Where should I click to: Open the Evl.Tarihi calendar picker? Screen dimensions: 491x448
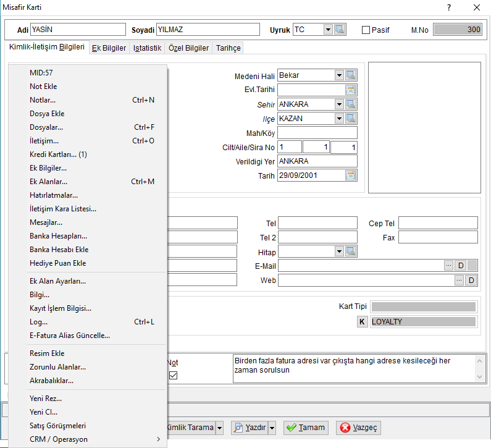click(351, 90)
